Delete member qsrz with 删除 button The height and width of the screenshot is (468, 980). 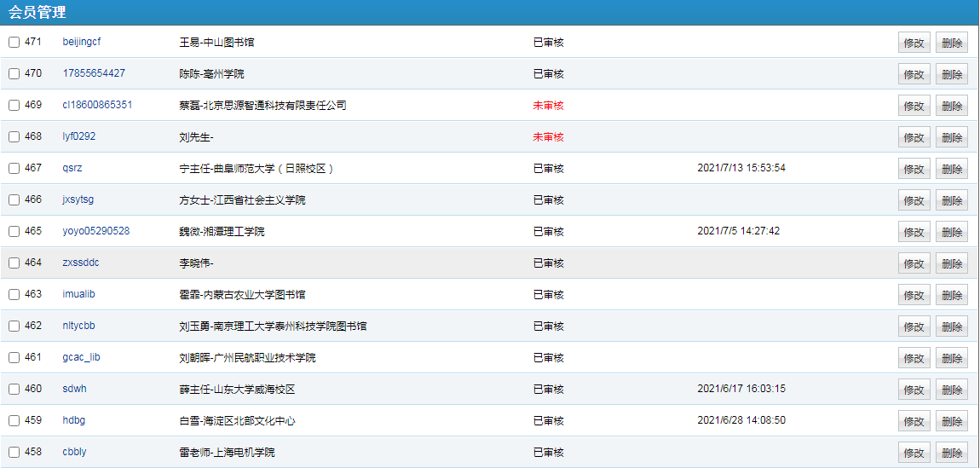tap(951, 169)
